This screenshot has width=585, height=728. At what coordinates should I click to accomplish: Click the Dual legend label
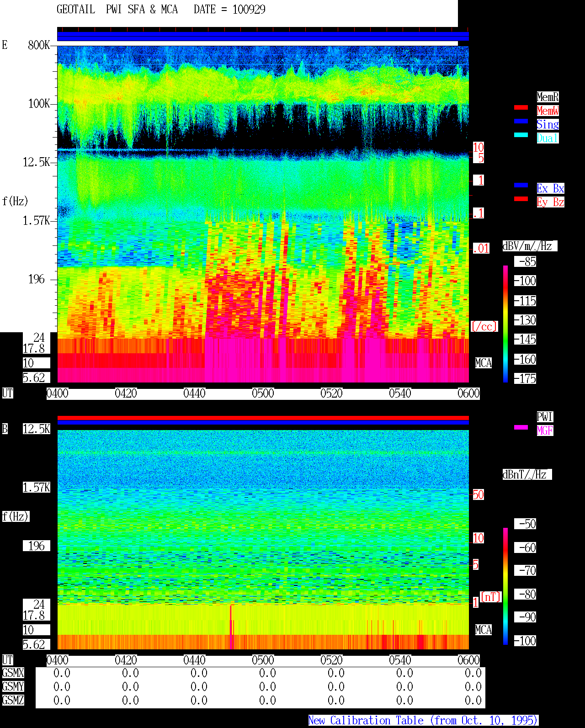click(x=548, y=138)
